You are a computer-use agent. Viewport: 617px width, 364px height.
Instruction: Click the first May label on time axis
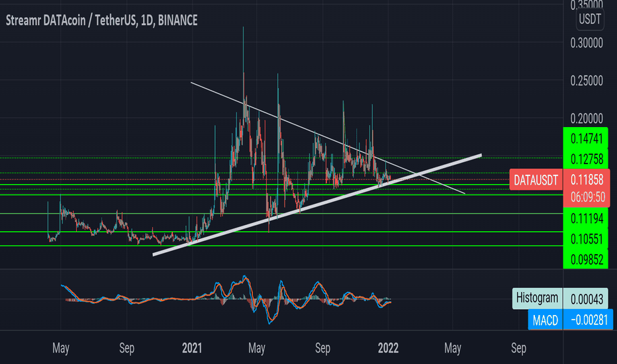(x=61, y=348)
